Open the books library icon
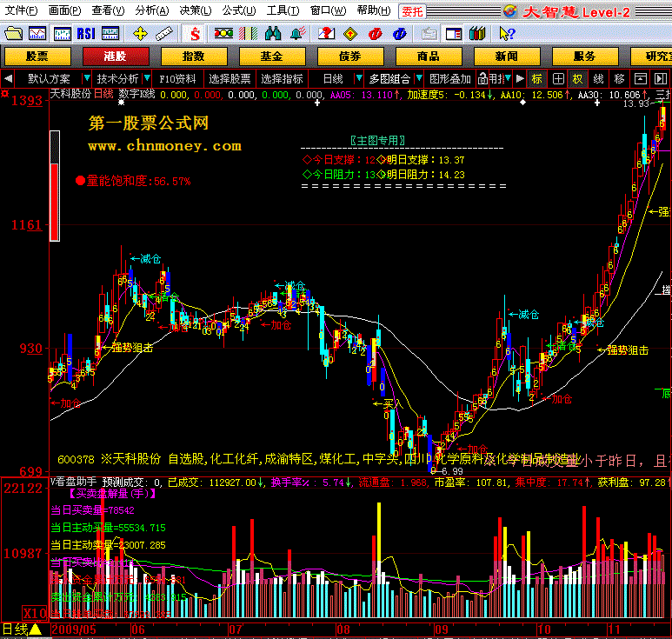This screenshot has height=639, width=672. click(477, 33)
